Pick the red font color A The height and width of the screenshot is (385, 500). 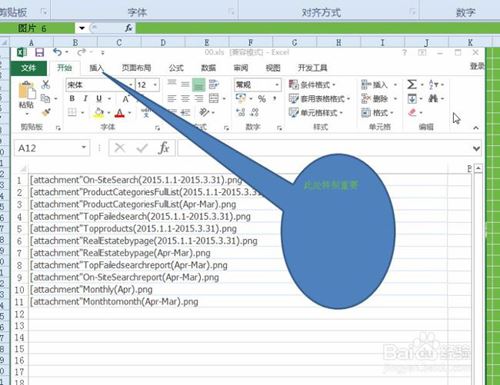coord(119,113)
